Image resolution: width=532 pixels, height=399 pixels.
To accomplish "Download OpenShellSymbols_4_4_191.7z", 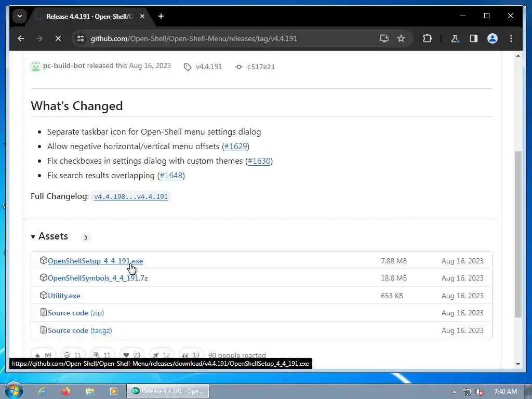I will pyautogui.click(x=97, y=278).
